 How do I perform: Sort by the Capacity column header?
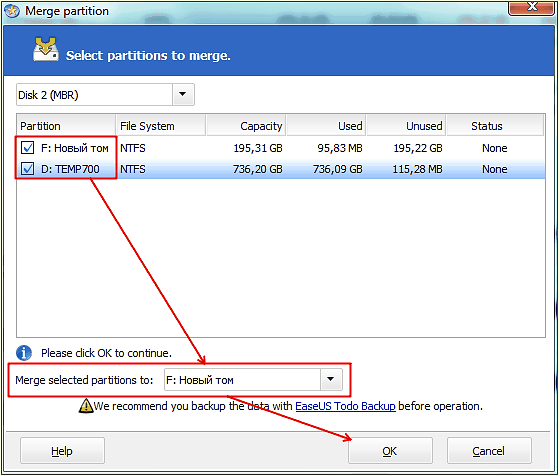pos(246,126)
